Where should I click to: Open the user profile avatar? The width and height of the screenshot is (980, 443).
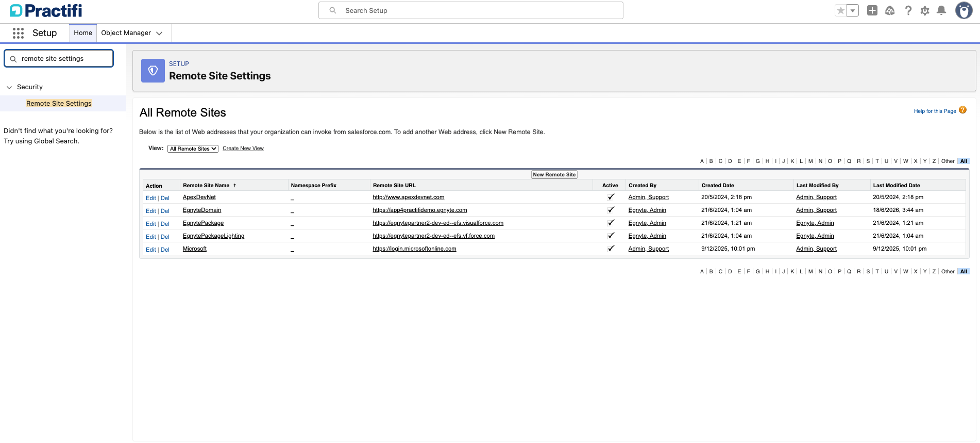coord(964,10)
